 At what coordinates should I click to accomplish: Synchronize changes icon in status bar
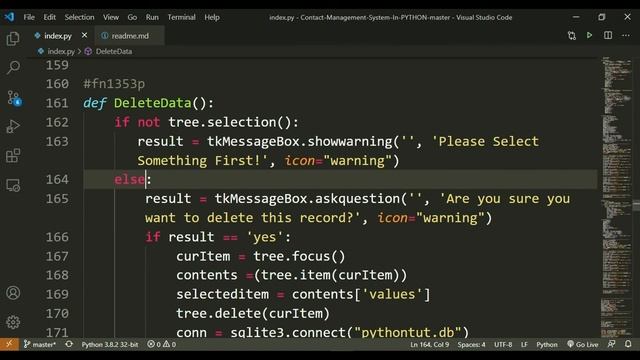[69, 344]
